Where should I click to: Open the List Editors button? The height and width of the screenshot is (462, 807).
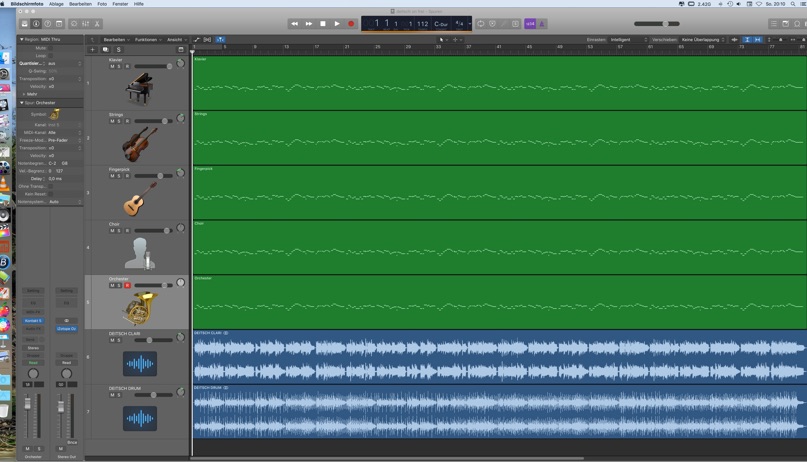774,24
